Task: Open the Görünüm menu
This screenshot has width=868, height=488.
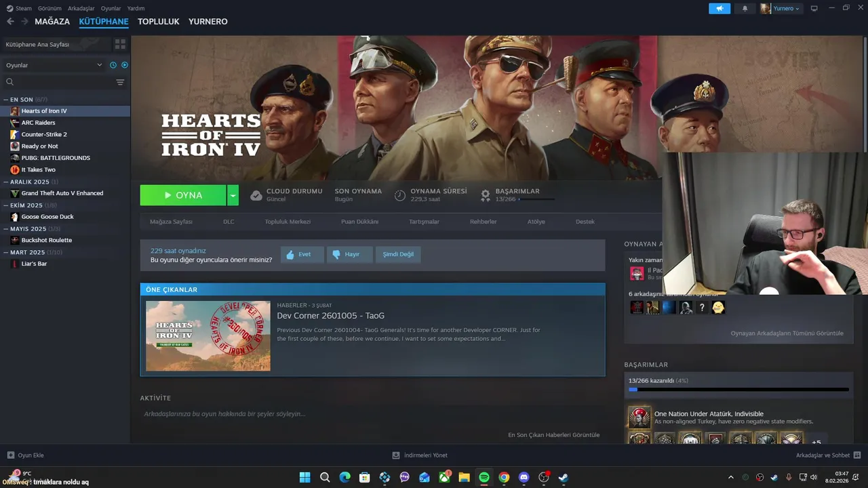Action: pos(50,8)
